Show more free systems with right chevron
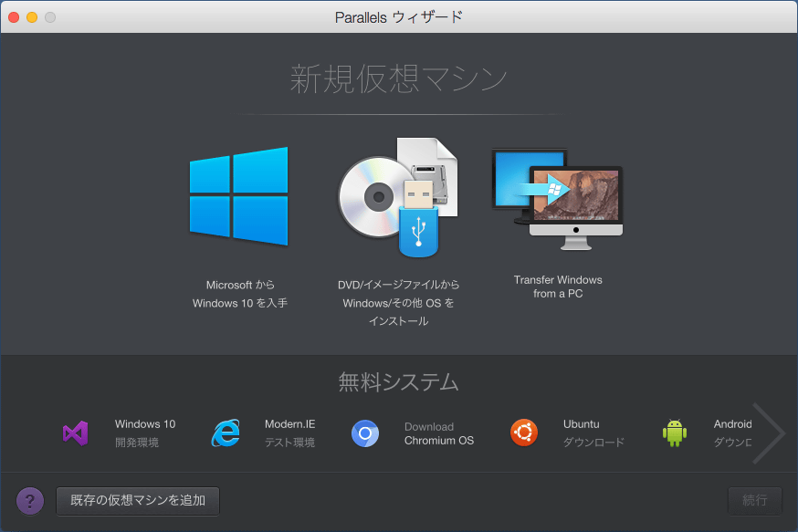Screen dimensions: 798x532 pyautogui.click(x=769, y=433)
